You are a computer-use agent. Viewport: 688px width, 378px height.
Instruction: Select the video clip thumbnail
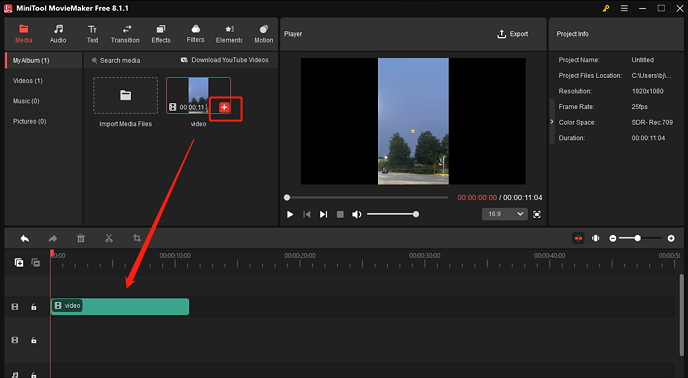pyautogui.click(x=198, y=95)
